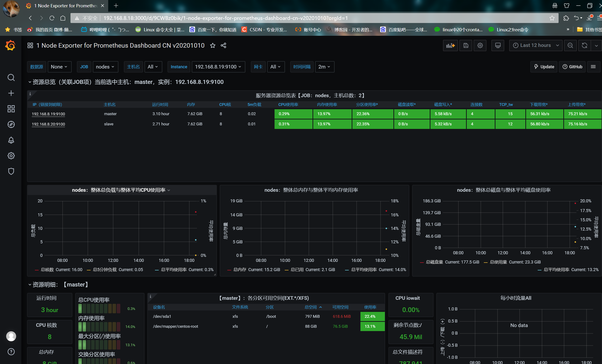Open the JOB nodes dropdown
Screen dimensions: 602x364
point(105,67)
